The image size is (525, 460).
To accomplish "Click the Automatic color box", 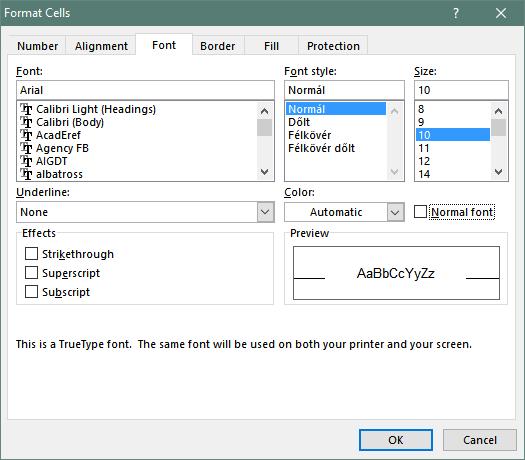I will (x=336, y=212).
